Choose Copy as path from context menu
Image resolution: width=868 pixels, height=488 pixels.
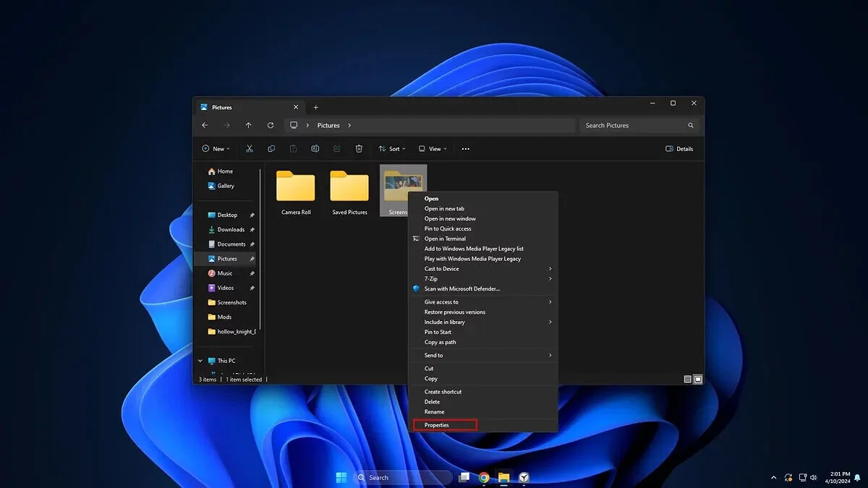440,342
